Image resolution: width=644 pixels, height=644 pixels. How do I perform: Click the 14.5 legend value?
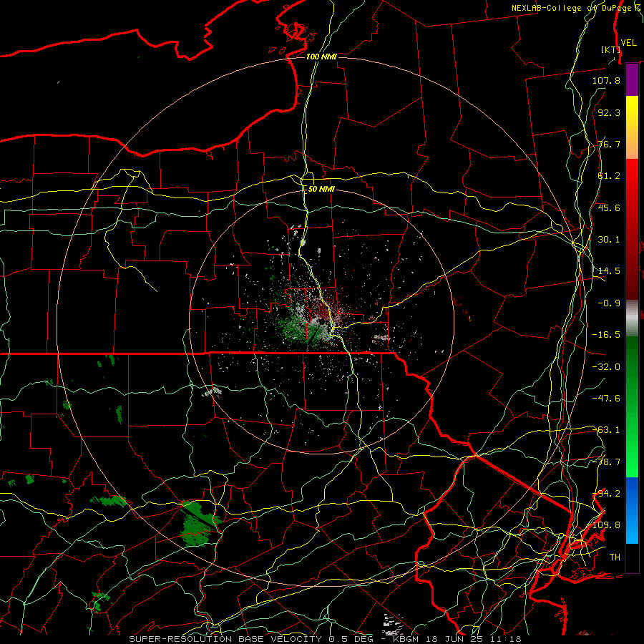click(x=609, y=271)
